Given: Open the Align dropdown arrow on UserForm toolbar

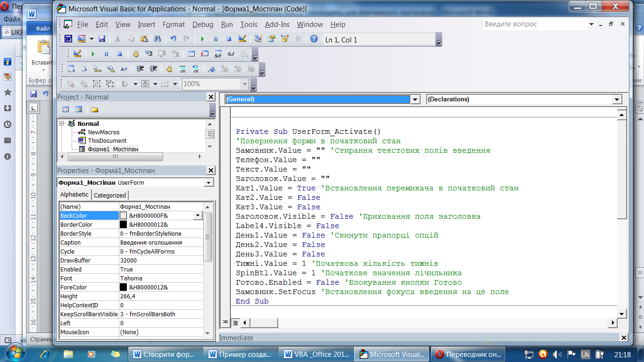Looking at the screenshot, I should (135, 84).
